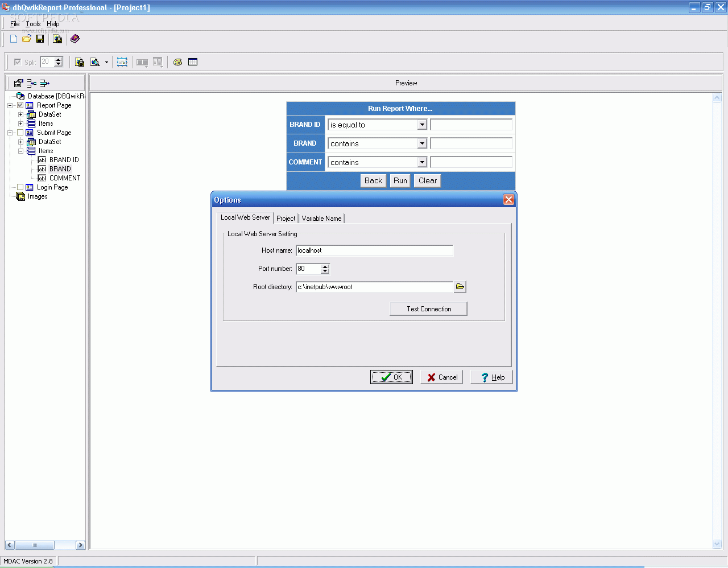Open a project using the folder icon

coord(27,39)
